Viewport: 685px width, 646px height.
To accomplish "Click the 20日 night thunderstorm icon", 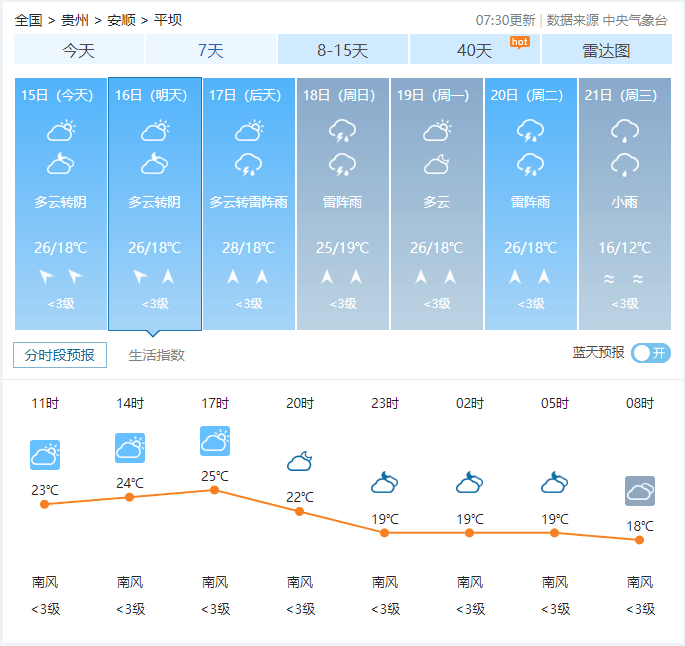I will [530, 165].
